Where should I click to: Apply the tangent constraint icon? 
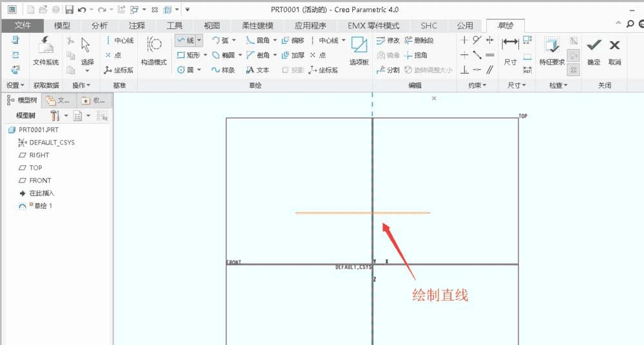[x=477, y=40]
